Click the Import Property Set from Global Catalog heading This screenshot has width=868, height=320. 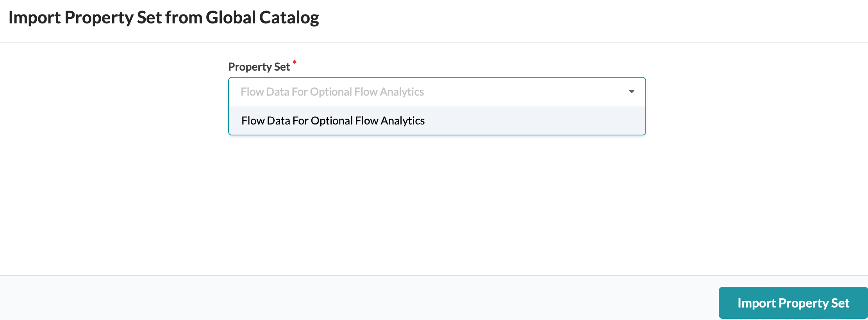164,18
